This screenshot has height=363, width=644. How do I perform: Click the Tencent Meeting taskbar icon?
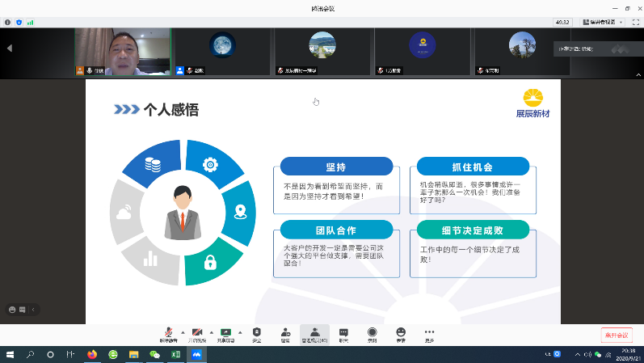tap(196, 354)
